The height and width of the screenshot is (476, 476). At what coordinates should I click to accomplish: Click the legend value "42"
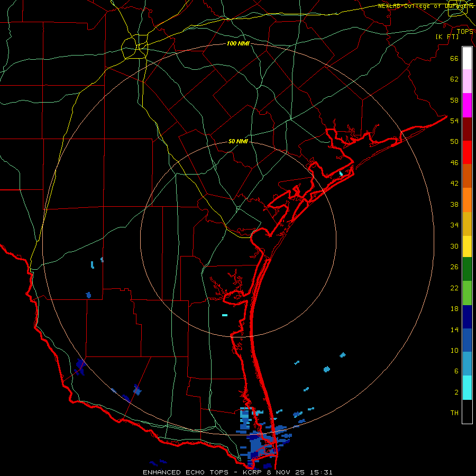(454, 184)
